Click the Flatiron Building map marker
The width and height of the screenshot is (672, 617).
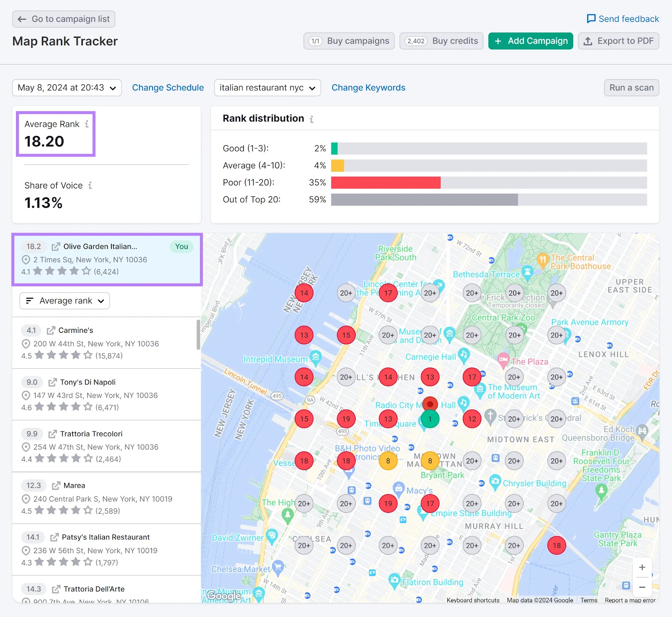pyautogui.click(x=394, y=580)
